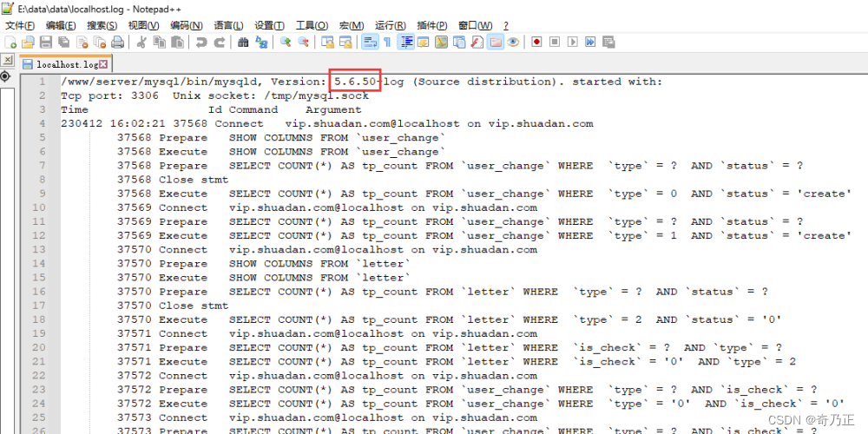Toggle file monitoring with the eye icon
This screenshot has height=434, width=868.
[513, 42]
